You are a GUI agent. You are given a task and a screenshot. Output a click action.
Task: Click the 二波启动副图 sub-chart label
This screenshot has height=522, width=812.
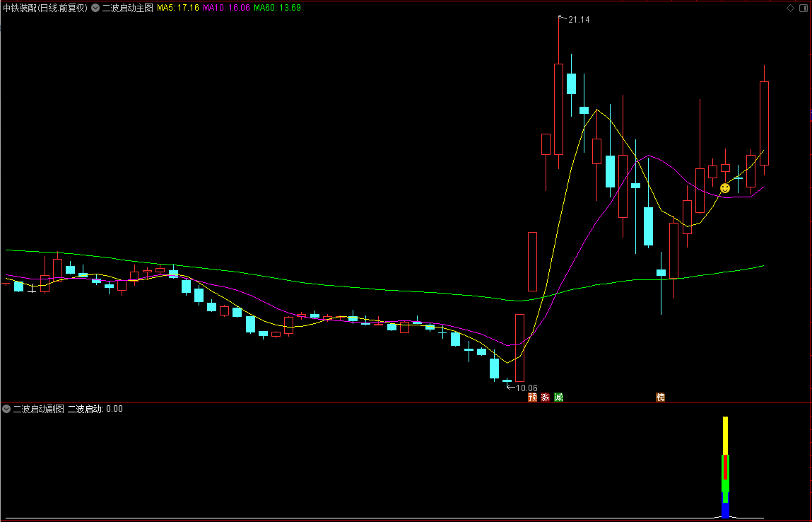[x=38, y=409]
